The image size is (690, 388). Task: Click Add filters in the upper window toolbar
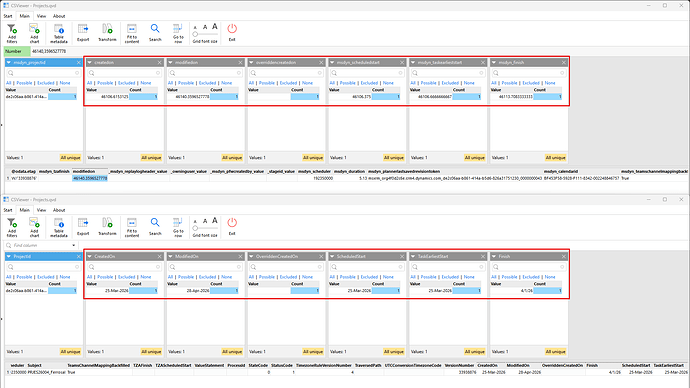click(12, 33)
